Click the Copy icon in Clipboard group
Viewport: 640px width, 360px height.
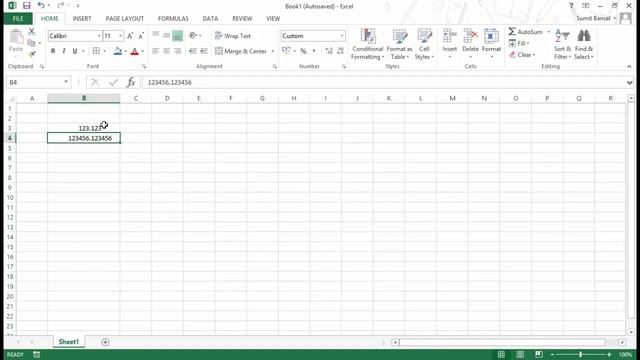pyautogui.click(x=31, y=43)
